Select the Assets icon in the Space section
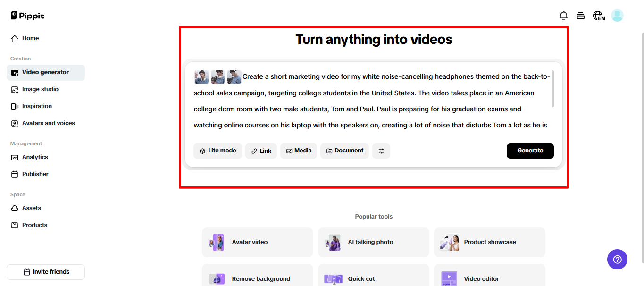The height and width of the screenshot is (286, 644). coord(16,208)
